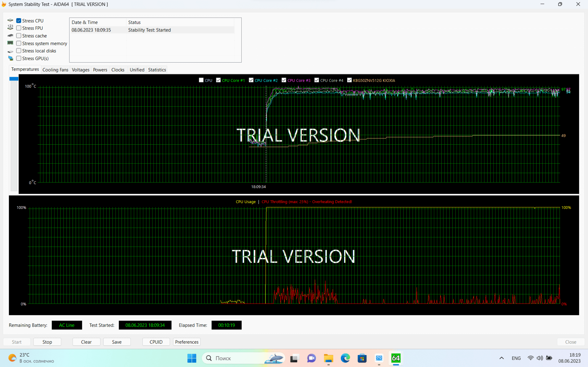The image size is (588, 367).
Task: Launch Microsoft Edge from taskbar
Action: [345, 358]
